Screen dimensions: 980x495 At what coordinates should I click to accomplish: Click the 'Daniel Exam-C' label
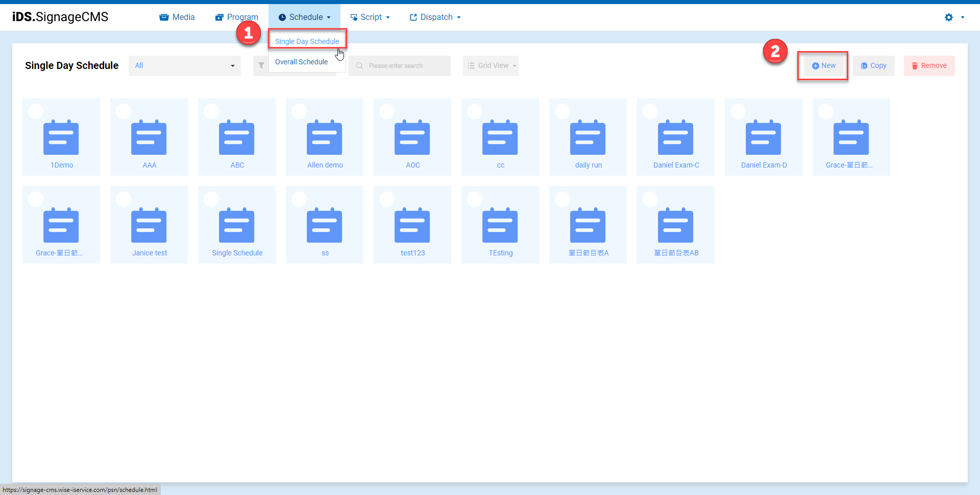coord(676,165)
